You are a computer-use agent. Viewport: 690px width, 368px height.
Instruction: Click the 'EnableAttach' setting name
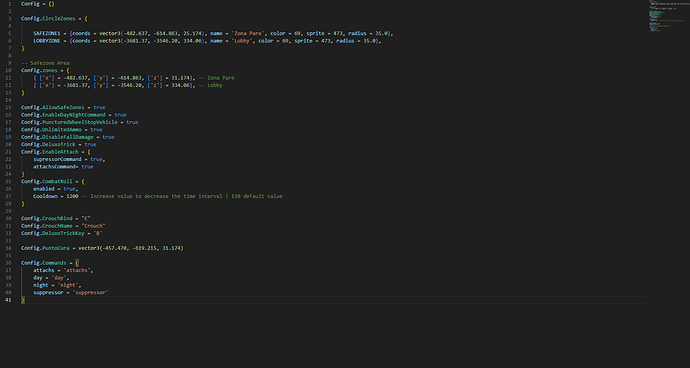coord(61,152)
